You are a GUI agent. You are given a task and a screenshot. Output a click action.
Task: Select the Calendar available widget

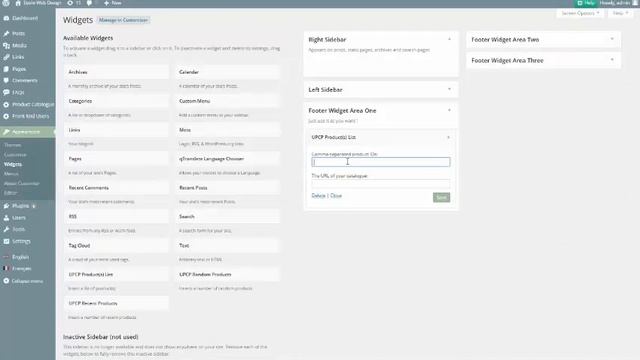228,72
